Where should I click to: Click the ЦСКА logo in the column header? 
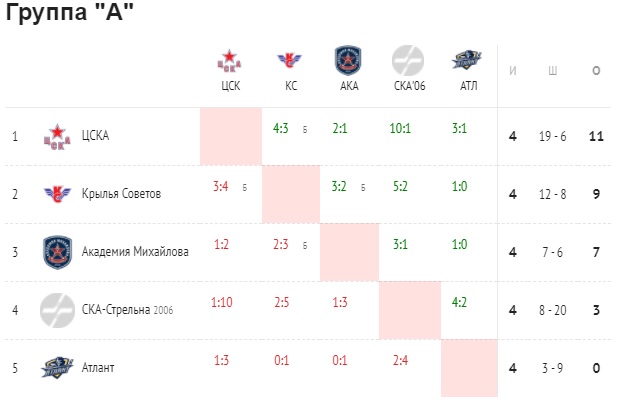(x=229, y=61)
